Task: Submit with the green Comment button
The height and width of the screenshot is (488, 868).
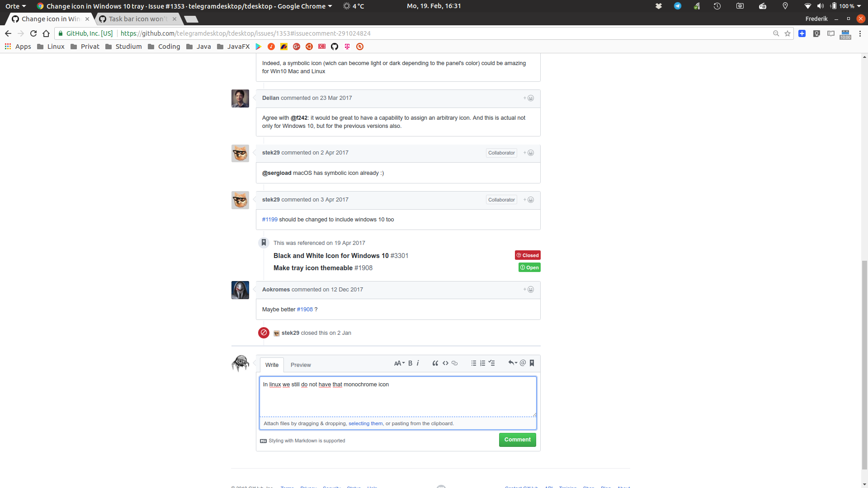Action: [517, 440]
